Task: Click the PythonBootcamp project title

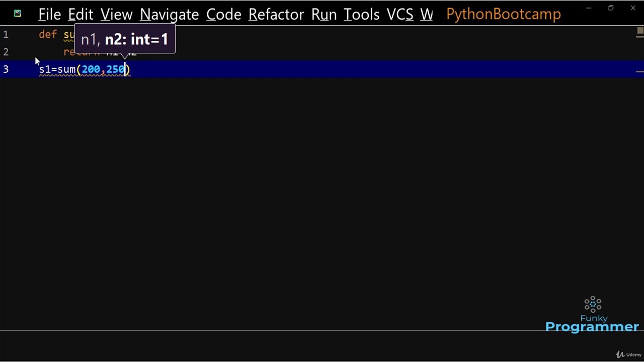Action: [503, 15]
